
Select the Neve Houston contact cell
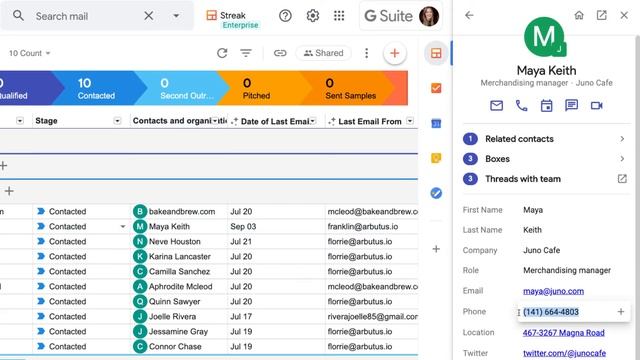pyautogui.click(x=178, y=242)
